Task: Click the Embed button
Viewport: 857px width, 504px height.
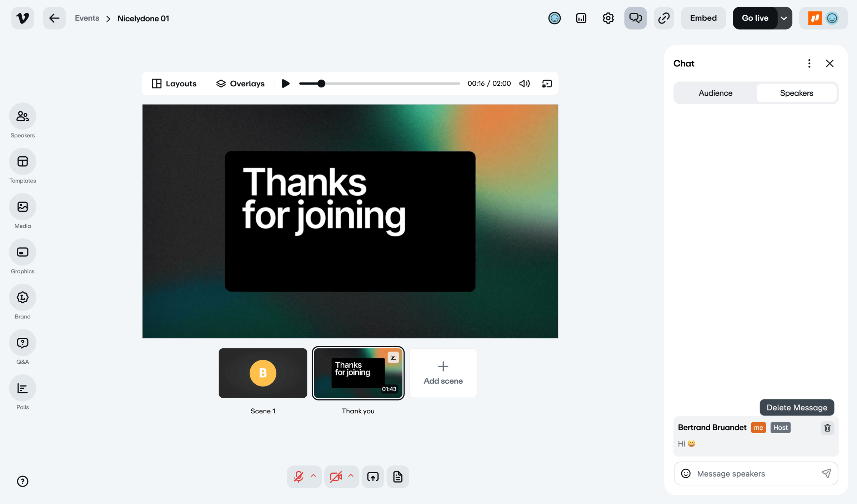Action: 703,18
